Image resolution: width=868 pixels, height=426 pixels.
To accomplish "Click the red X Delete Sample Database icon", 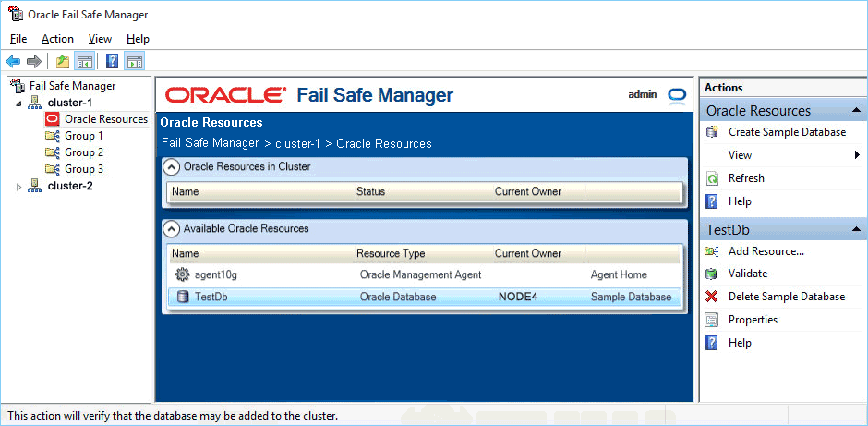I will pos(712,297).
